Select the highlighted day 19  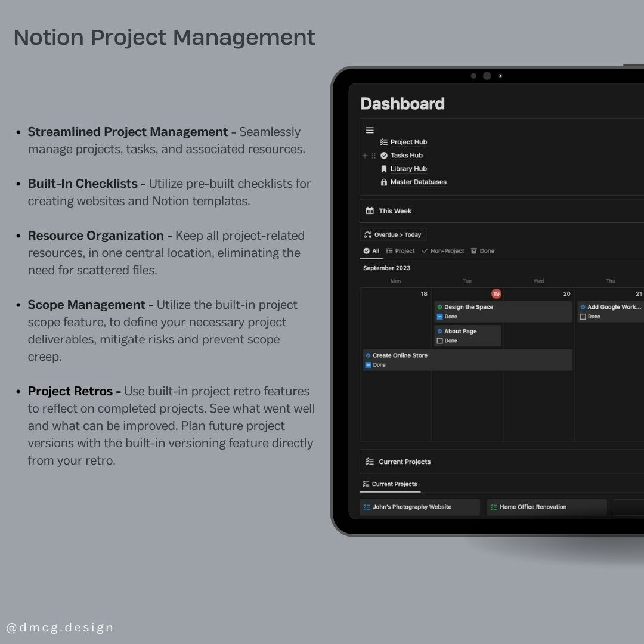pos(496,293)
